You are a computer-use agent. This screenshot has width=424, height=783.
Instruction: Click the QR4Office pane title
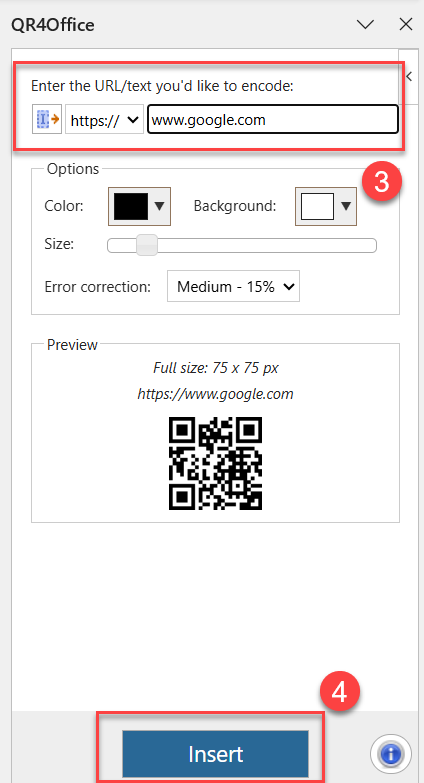point(53,24)
